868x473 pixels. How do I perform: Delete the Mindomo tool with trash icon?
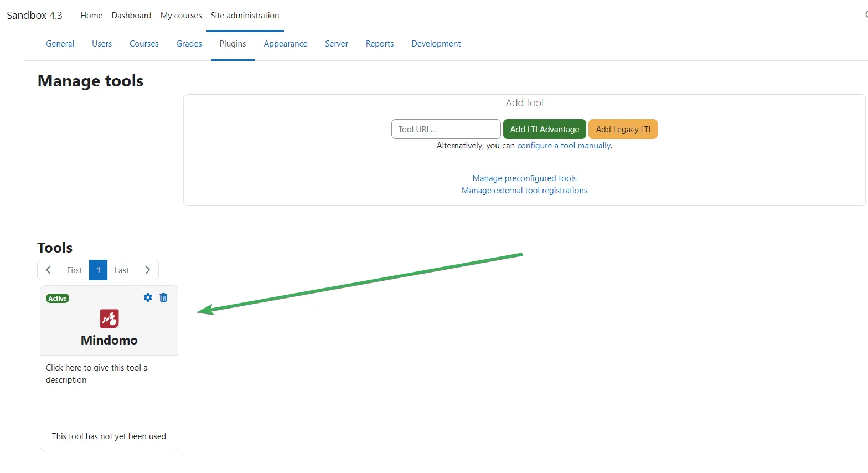click(163, 298)
